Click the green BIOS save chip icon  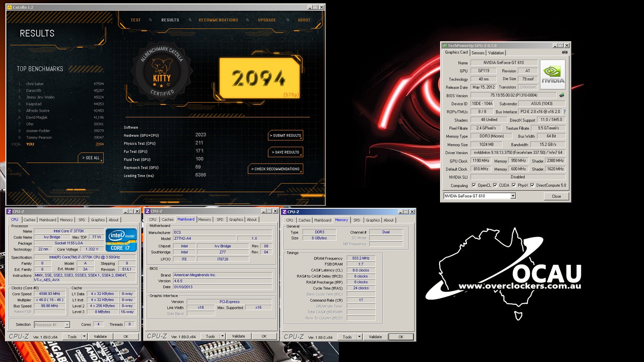click(x=562, y=95)
